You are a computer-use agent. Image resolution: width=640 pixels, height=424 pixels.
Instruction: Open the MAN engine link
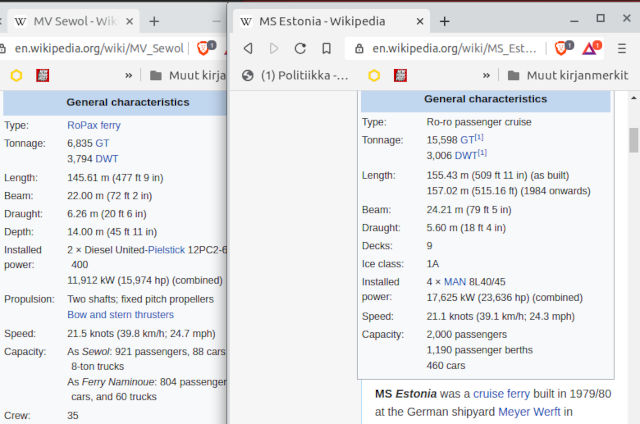tap(455, 282)
